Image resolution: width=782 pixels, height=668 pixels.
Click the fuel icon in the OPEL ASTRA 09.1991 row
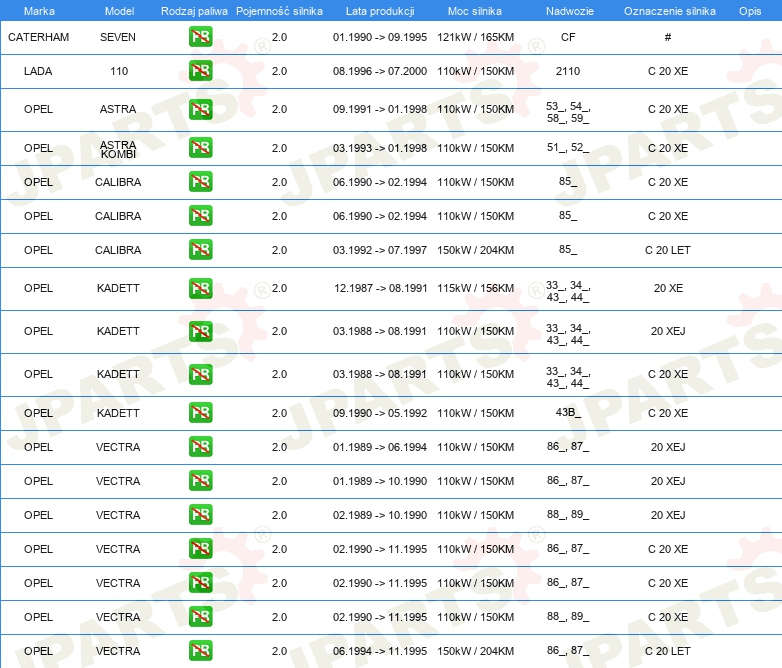coord(200,109)
